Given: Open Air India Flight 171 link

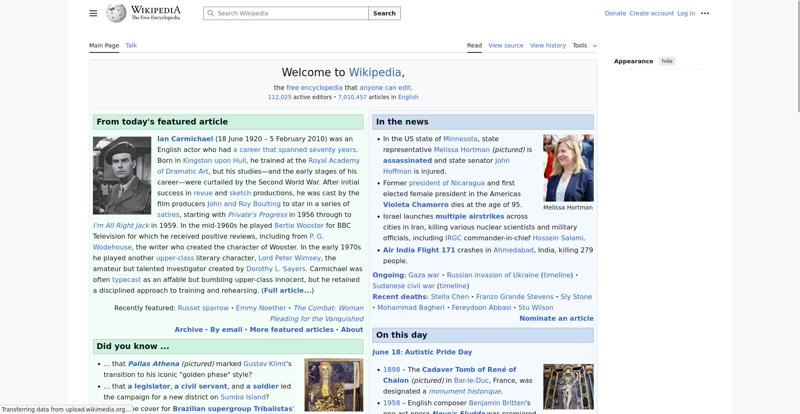Looking at the screenshot, I should [x=419, y=250].
